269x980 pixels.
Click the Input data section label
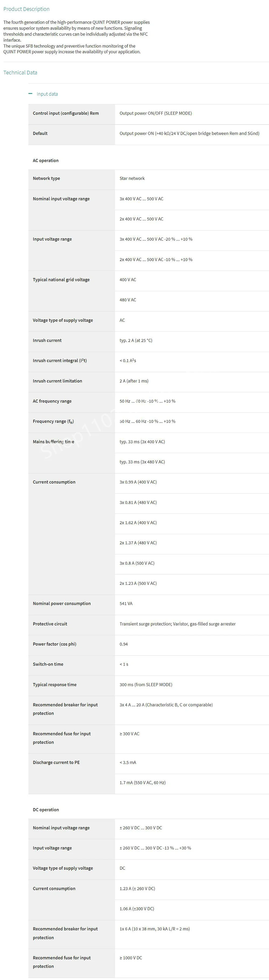pos(47,94)
